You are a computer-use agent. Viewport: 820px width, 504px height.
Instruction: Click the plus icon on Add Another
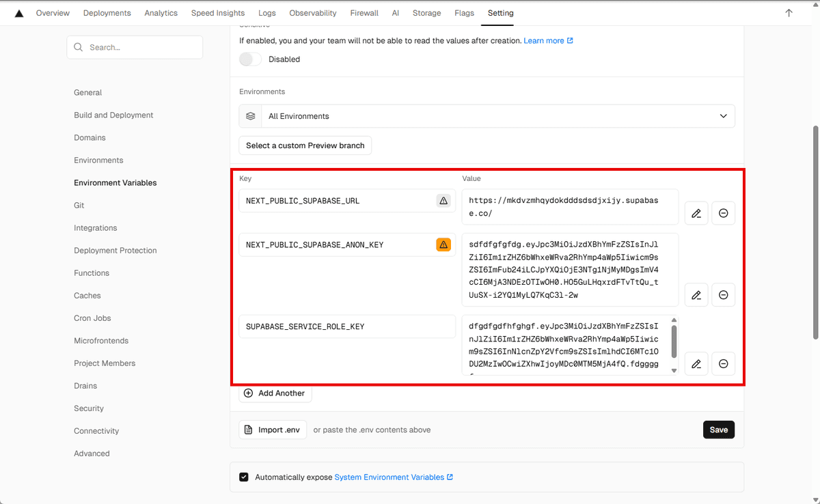point(248,393)
